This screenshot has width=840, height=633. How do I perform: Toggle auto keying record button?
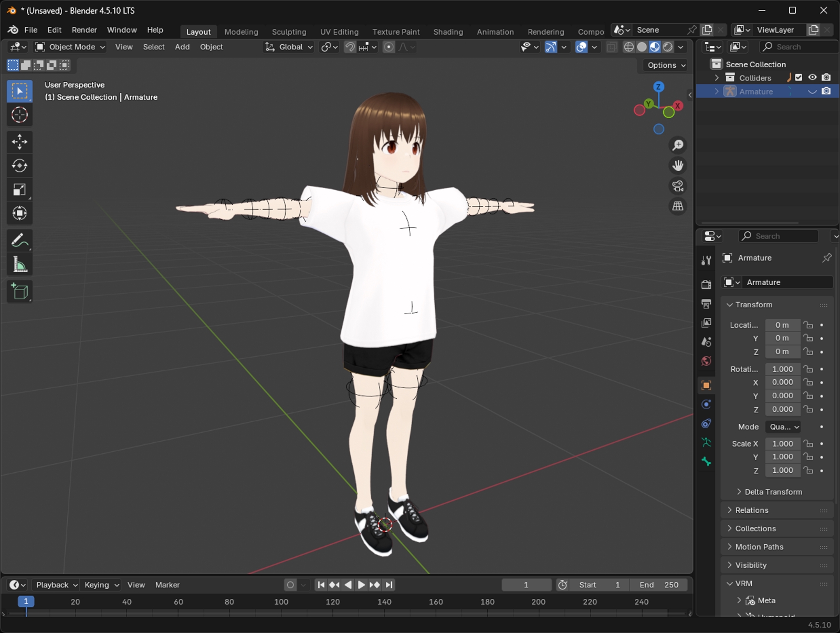290,585
